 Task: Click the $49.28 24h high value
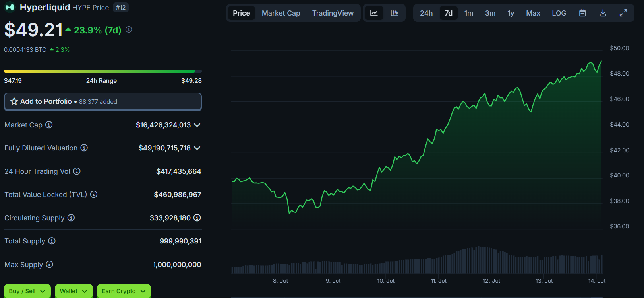click(191, 81)
